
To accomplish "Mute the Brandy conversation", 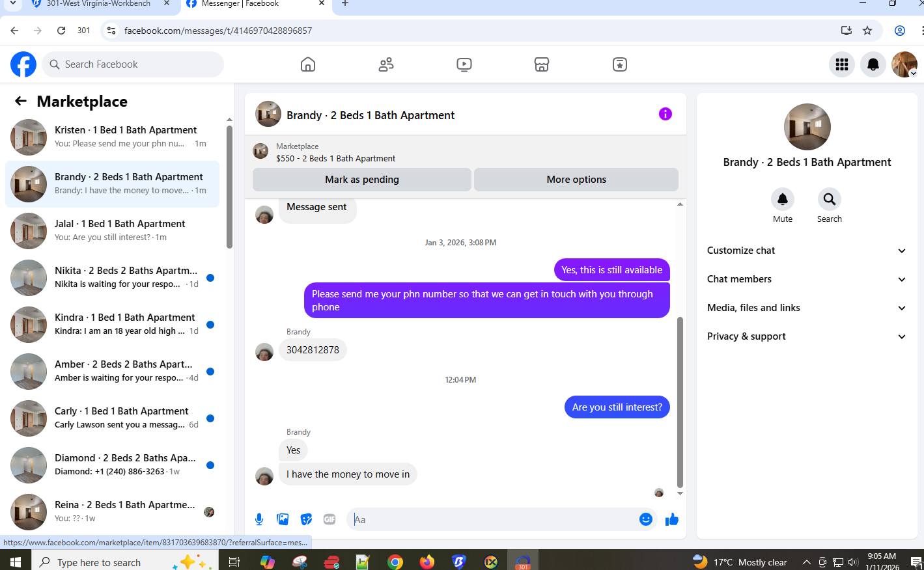I will [783, 199].
